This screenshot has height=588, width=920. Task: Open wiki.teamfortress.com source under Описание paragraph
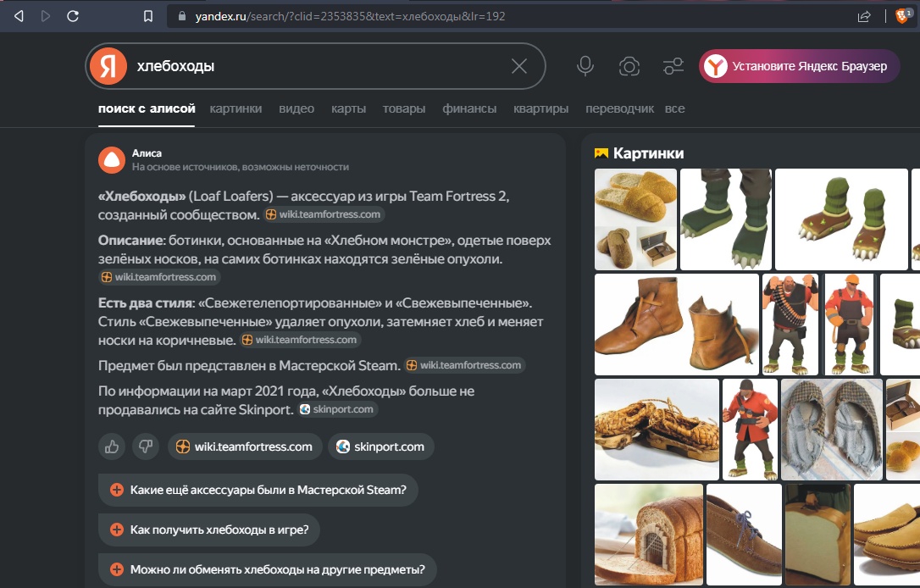pyautogui.click(x=159, y=277)
